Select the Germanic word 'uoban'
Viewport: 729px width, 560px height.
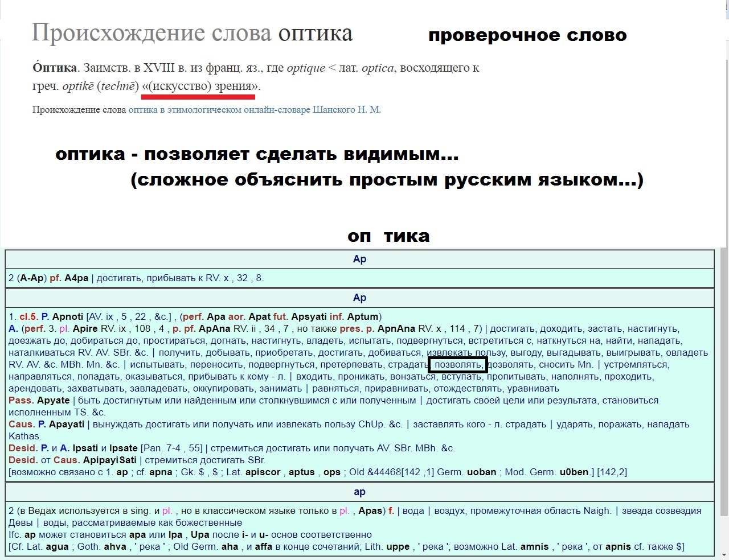tap(481, 472)
